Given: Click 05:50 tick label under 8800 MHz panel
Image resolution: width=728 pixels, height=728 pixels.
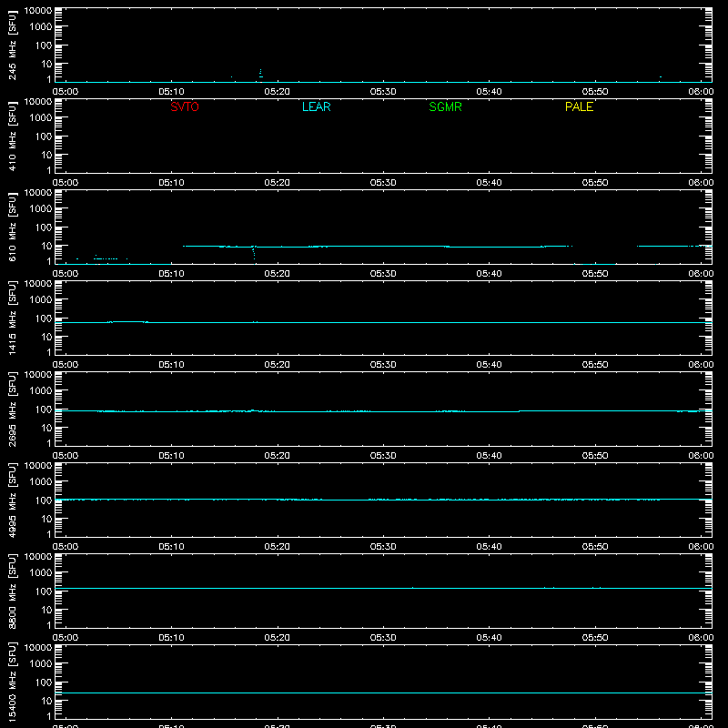Looking at the screenshot, I should coord(595,638).
